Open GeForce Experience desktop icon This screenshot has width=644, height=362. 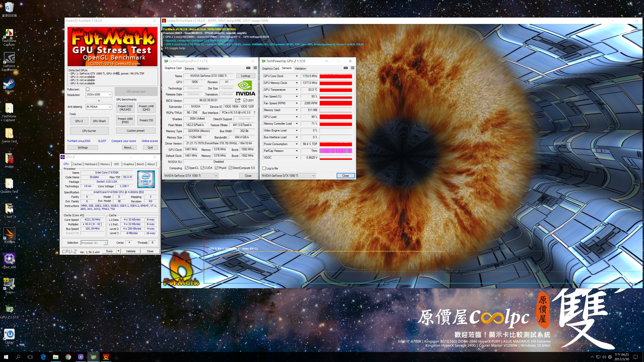click(9, 62)
